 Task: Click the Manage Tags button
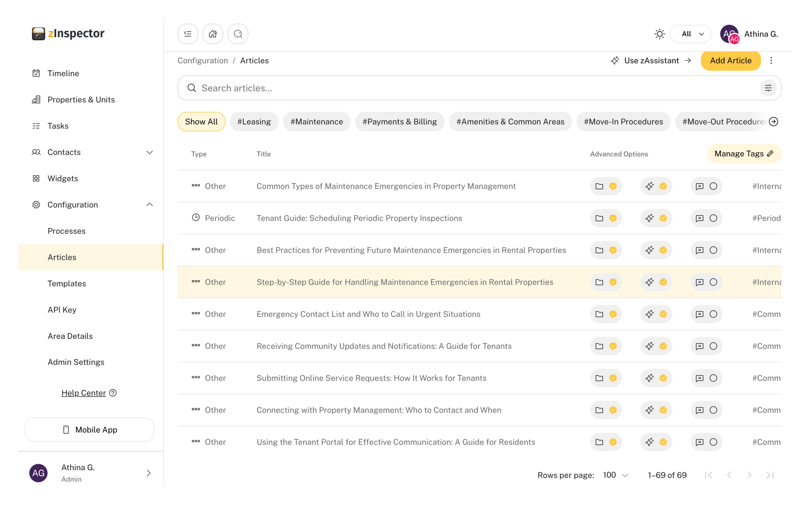(745, 154)
